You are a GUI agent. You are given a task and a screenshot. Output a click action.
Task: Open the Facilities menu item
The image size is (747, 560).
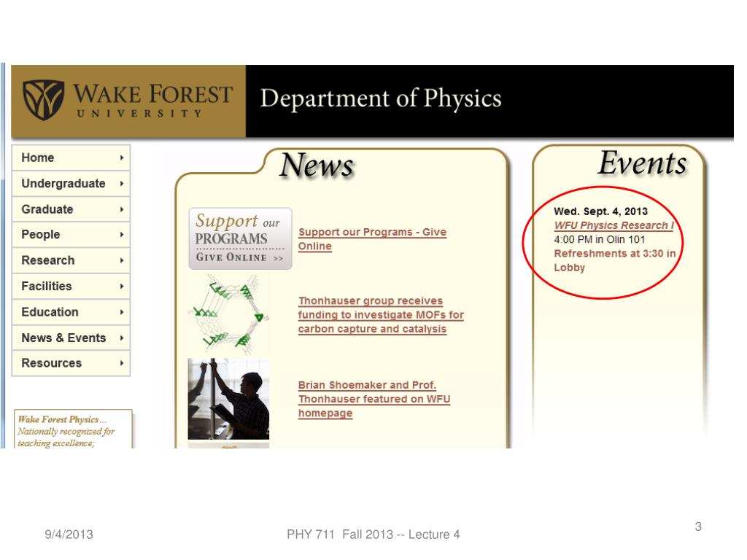click(x=71, y=286)
